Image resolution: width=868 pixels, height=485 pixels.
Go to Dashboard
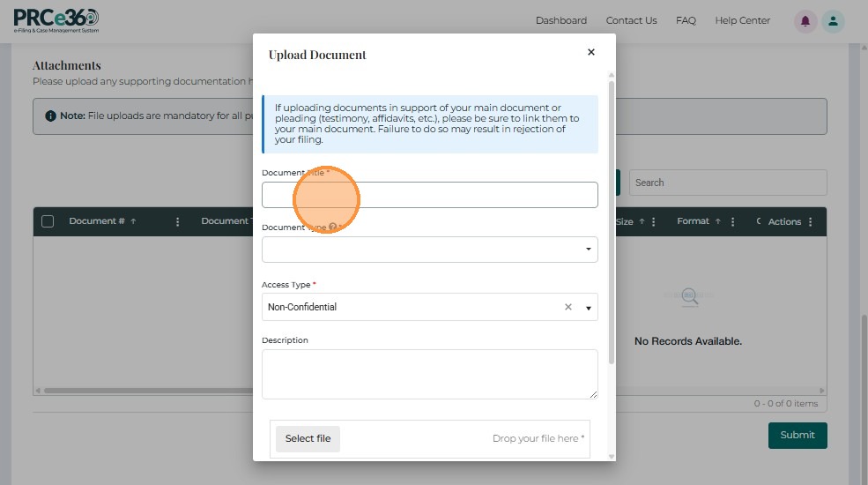[x=561, y=20]
